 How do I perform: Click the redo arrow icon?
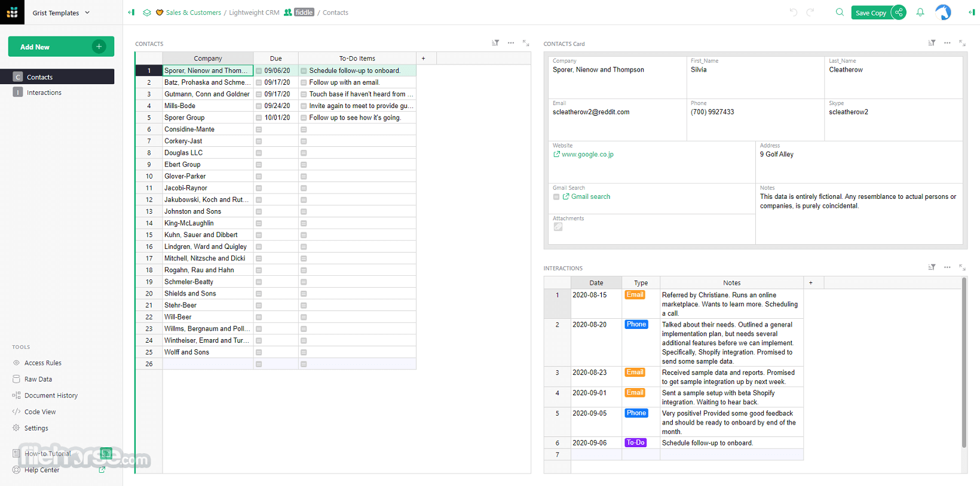(810, 12)
